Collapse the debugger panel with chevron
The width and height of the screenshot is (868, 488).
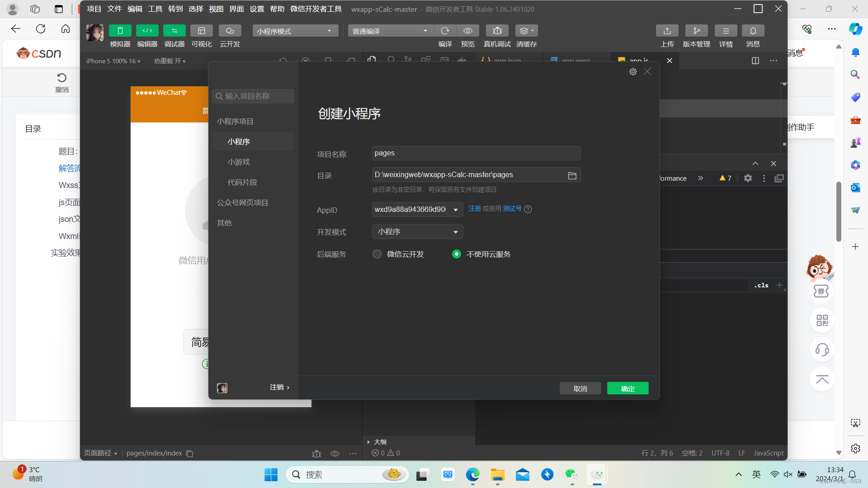click(x=755, y=164)
